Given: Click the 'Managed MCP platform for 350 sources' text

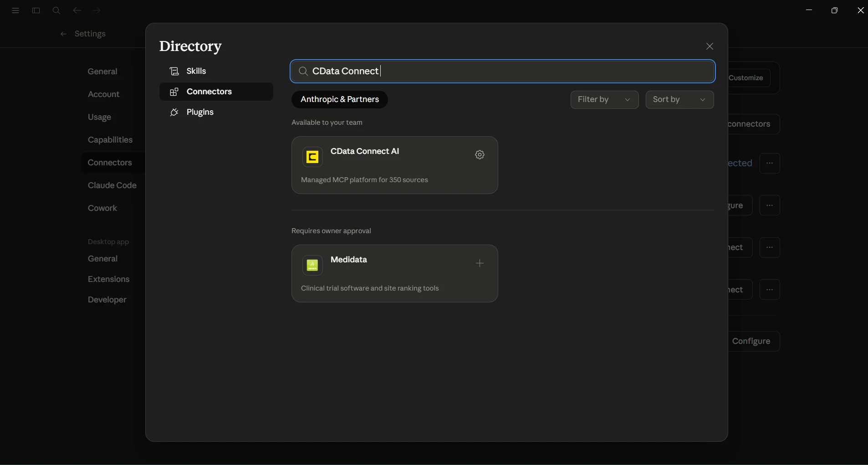Looking at the screenshot, I should tap(364, 180).
